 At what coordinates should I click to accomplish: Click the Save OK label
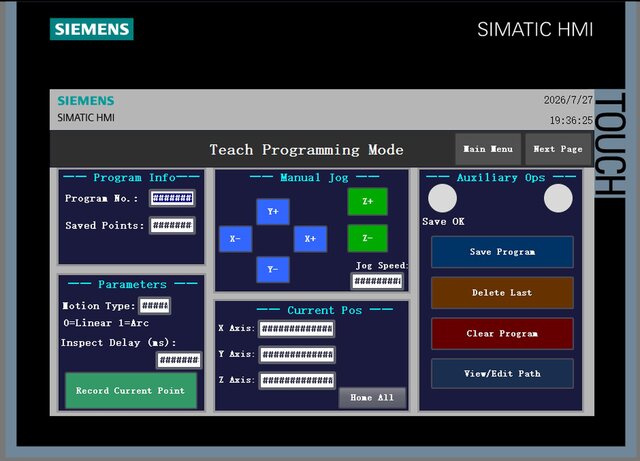(443, 222)
